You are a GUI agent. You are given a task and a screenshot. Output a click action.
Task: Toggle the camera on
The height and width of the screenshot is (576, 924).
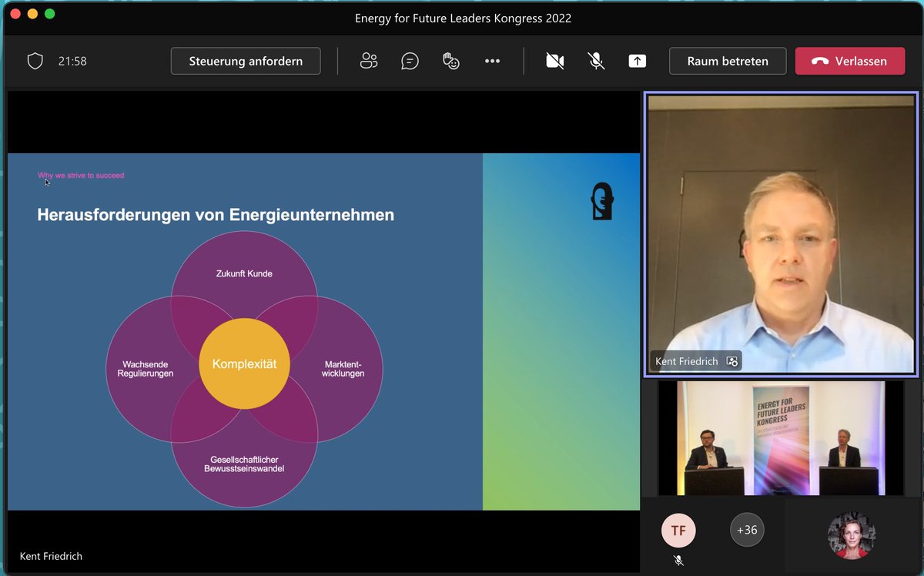[554, 61]
